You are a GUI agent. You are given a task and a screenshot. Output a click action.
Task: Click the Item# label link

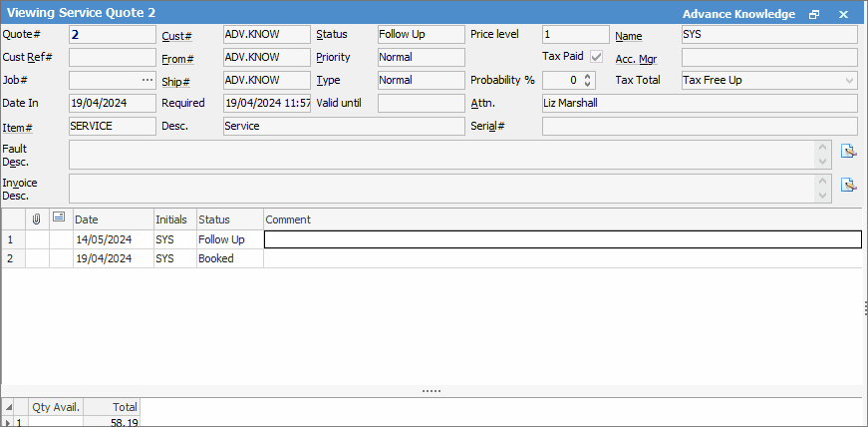click(x=18, y=127)
